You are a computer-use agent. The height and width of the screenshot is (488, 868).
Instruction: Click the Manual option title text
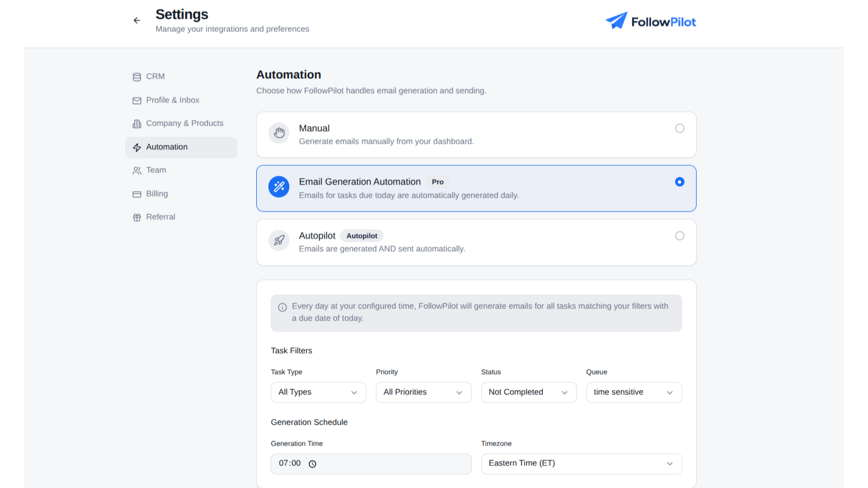[x=314, y=128]
